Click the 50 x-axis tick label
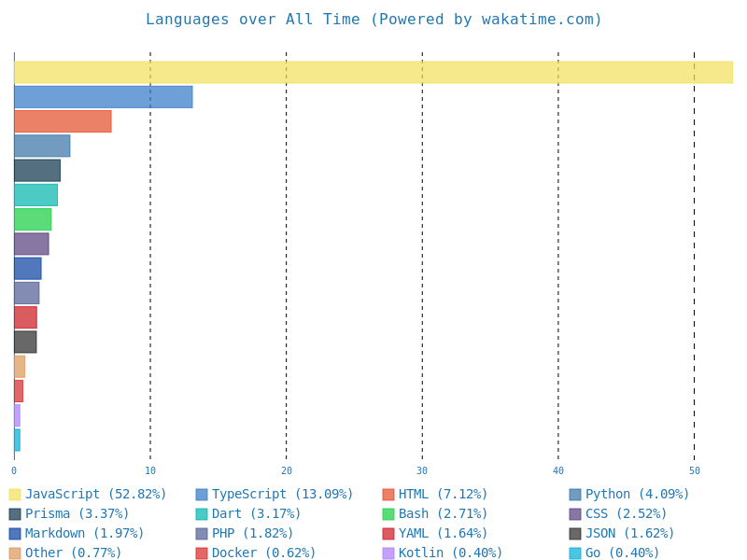747x560 pixels. point(694,471)
